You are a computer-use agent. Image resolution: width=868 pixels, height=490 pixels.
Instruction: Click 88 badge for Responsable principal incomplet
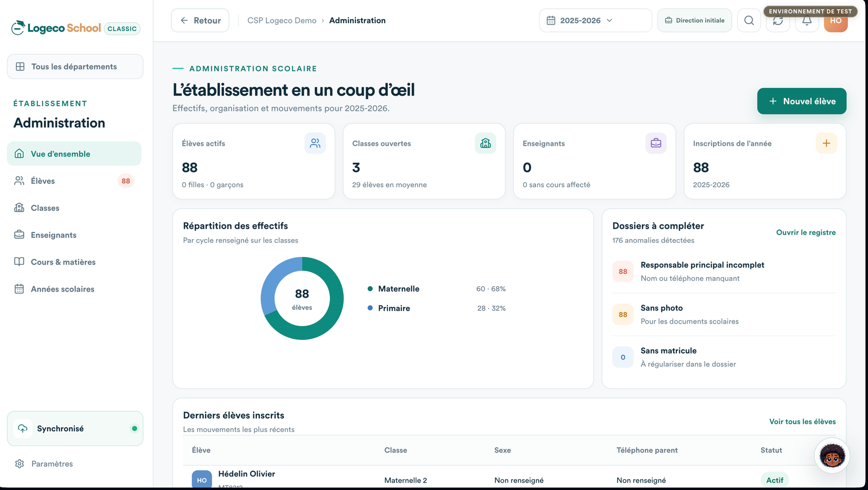click(623, 272)
